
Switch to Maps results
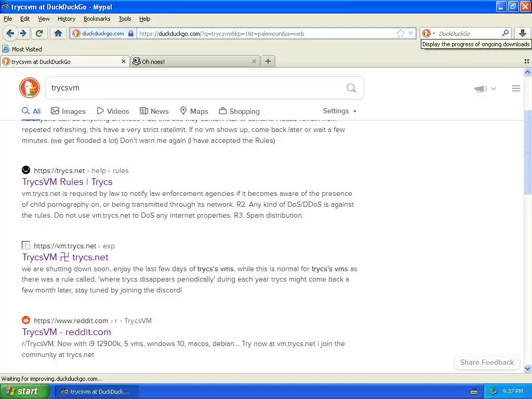pos(194,111)
